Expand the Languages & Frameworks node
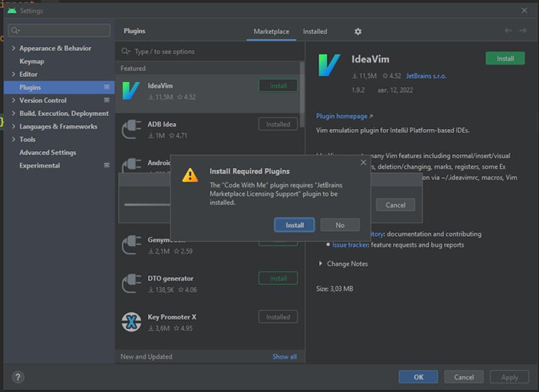 point(14,126)
